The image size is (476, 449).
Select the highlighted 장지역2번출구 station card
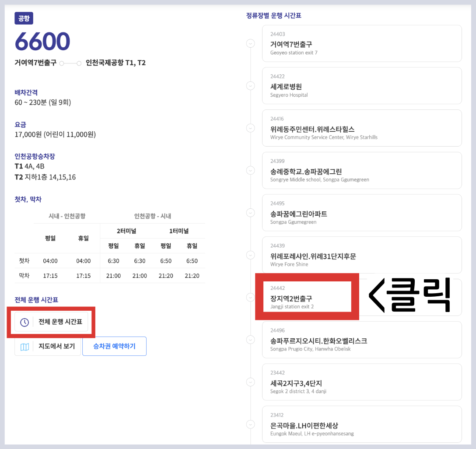[306, 297]
